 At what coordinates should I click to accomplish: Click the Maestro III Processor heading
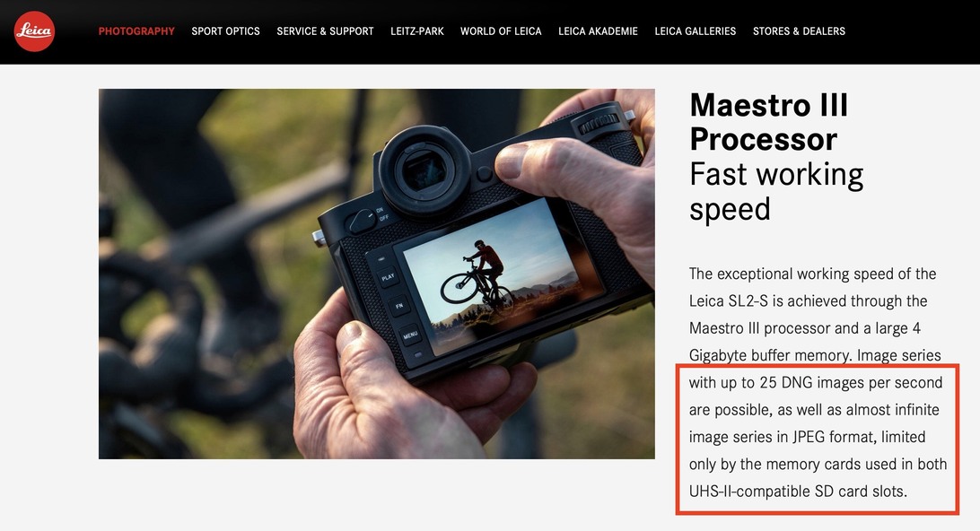coord(769,122)
